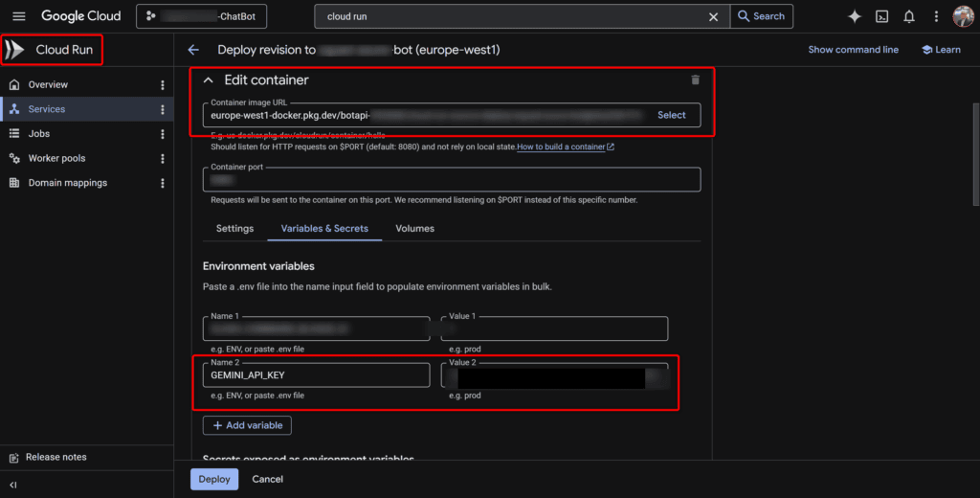Click the Cancel button
The image size is (980, 498).
268,479
